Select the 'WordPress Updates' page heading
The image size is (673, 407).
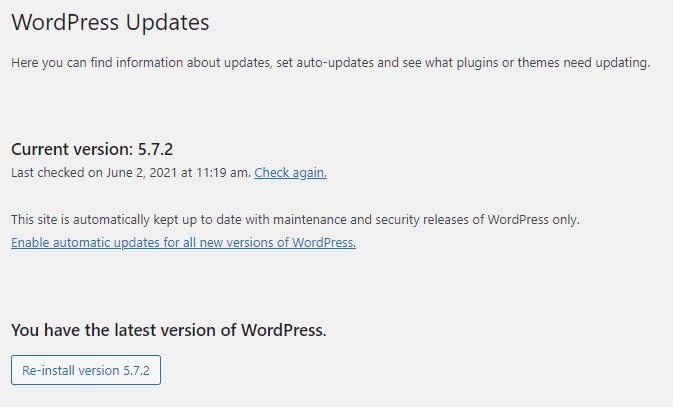110,22
